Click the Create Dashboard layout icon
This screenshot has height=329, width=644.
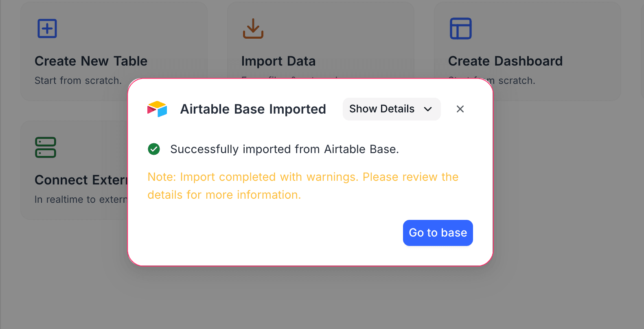[x=460, y=29]
